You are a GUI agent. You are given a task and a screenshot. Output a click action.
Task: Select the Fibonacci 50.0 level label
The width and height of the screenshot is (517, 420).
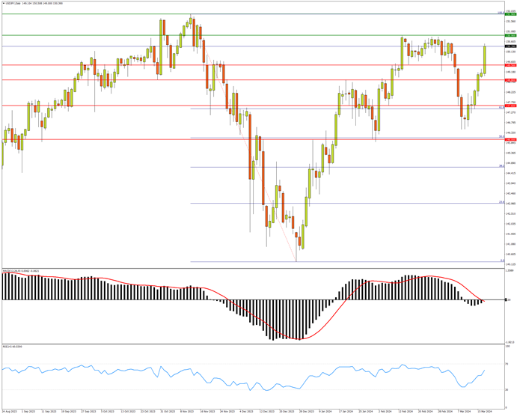click(500, 136)
